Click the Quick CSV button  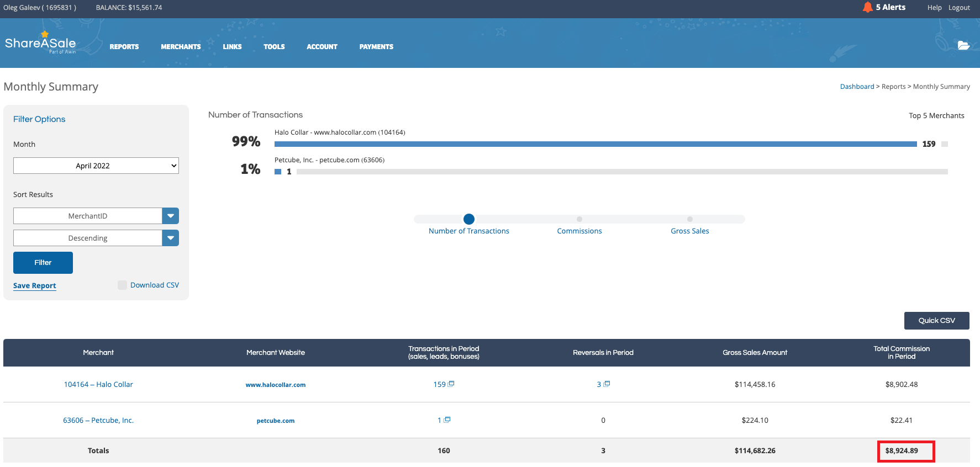[936, 321]
